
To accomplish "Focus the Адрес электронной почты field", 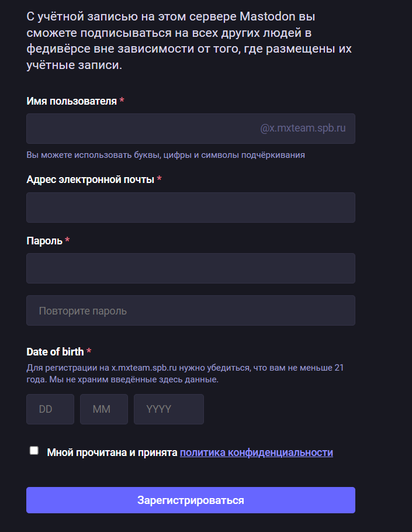I will click(x=191, y=208).
